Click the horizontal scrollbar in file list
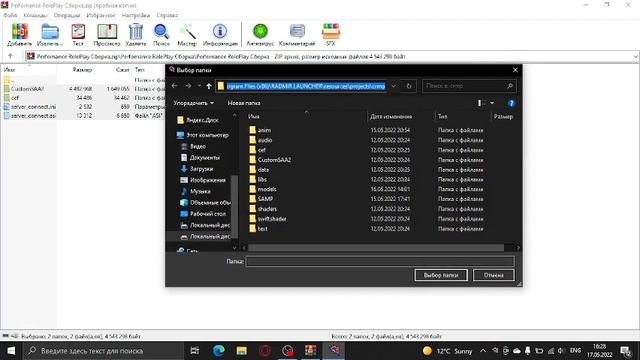The image size is (640, 360). 376,248
